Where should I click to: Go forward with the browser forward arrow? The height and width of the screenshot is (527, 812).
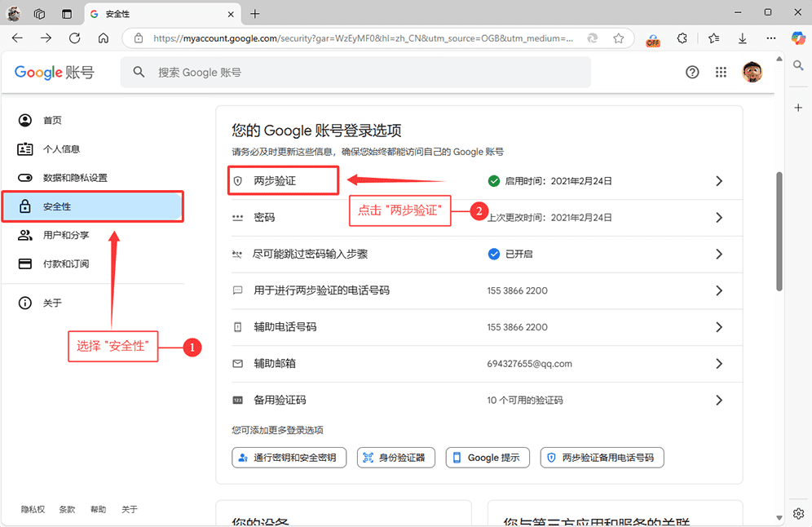pos(46,38)
